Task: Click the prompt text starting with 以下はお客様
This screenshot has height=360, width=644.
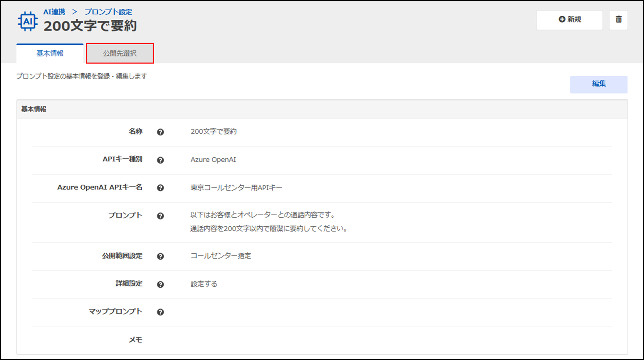Action: coord(262,215)
